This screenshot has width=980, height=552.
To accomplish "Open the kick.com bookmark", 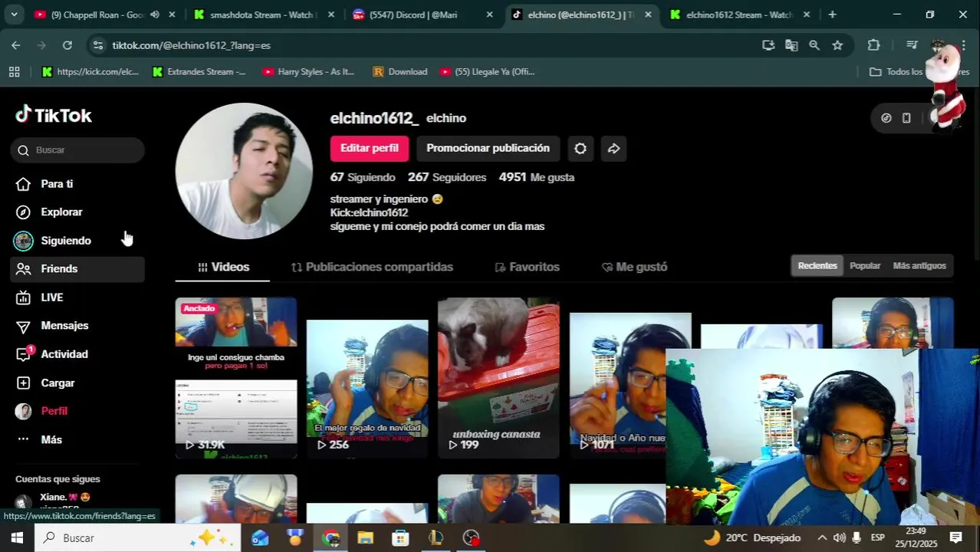I will pyautogui.click(x=90, y=71).
